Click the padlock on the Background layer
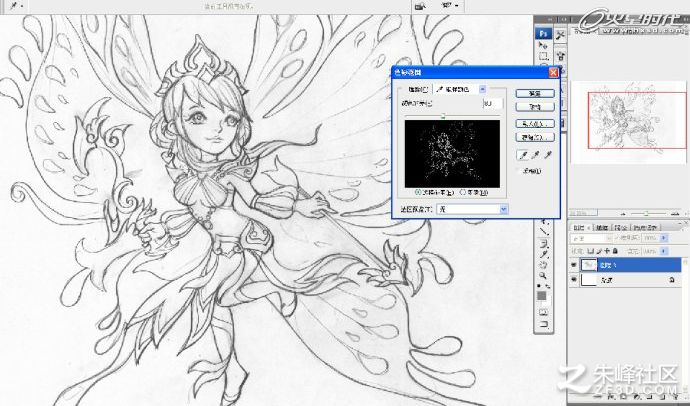The image size is (690, 406). click(672, 280)
